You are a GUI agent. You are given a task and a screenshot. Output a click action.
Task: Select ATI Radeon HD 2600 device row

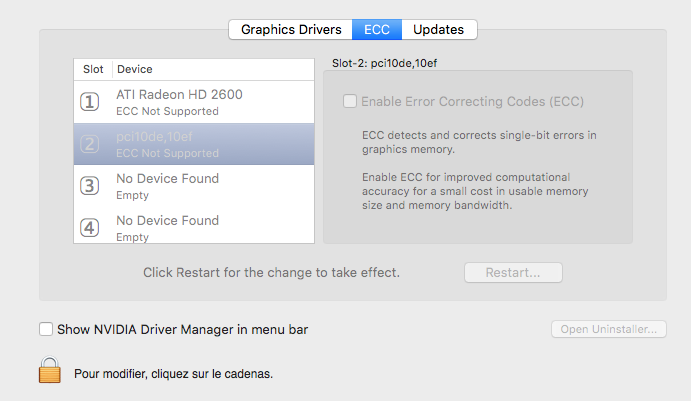[194, 102]
